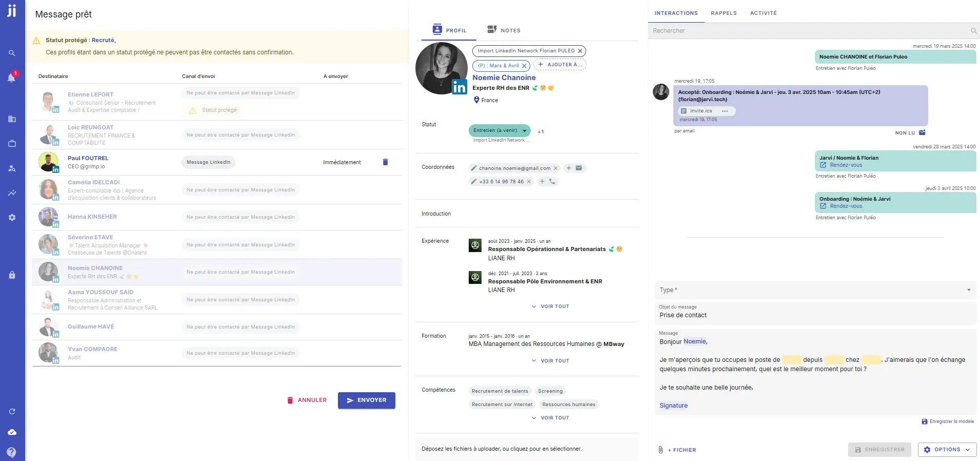Click the paperclip FICHIER attach button

click(677, 450)
